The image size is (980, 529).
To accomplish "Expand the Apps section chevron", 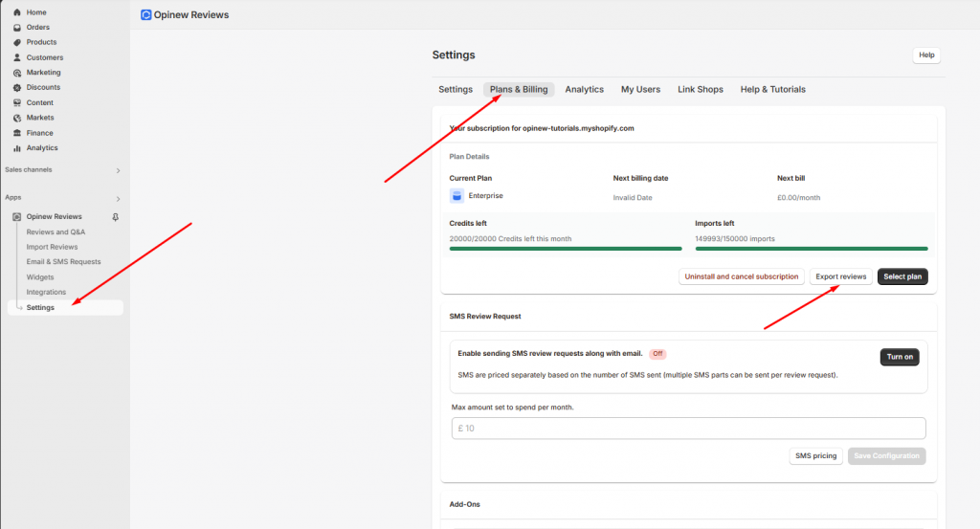I will pyautogui.click(x=118, y=198).
